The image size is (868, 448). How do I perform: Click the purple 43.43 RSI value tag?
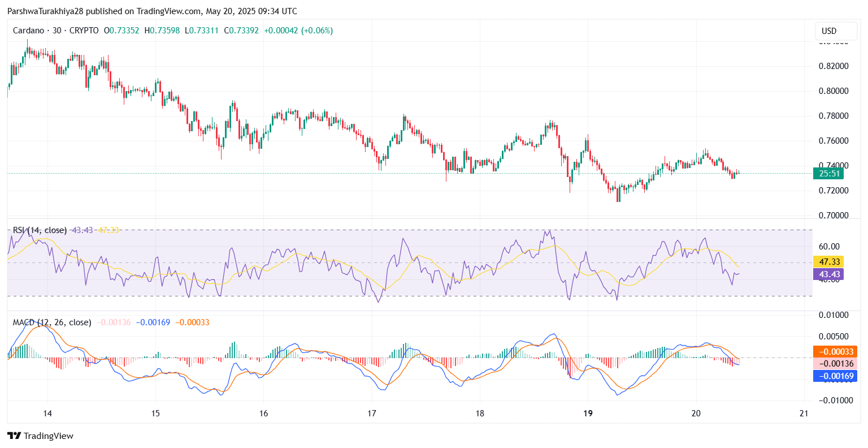[x=828, y=274]
